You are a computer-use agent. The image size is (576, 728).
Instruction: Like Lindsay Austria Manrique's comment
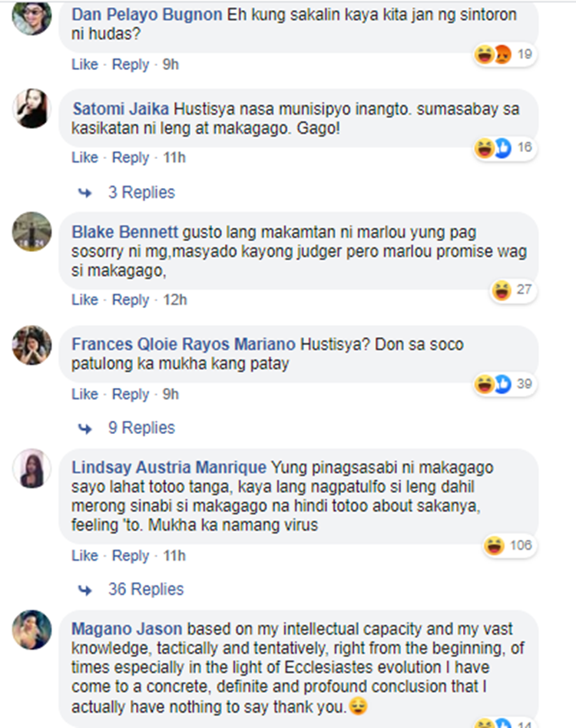(85, 555)
